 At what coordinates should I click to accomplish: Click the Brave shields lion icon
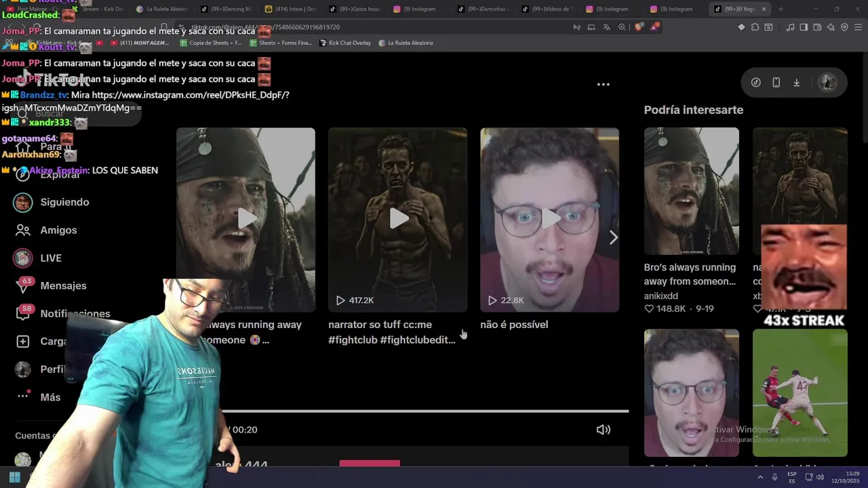638,27
